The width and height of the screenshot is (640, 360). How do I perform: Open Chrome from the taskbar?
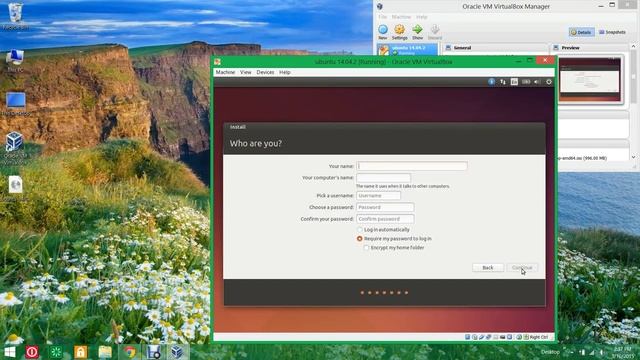(129, 352)
